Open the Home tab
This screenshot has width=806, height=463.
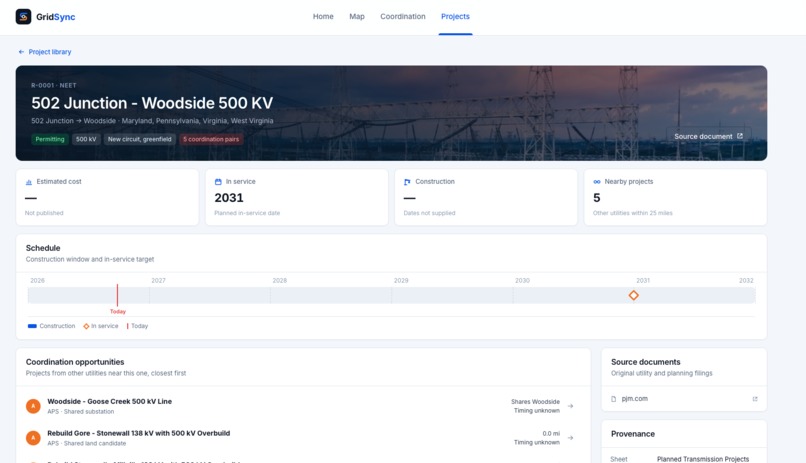pyautogui.click(x=323, y=16)
